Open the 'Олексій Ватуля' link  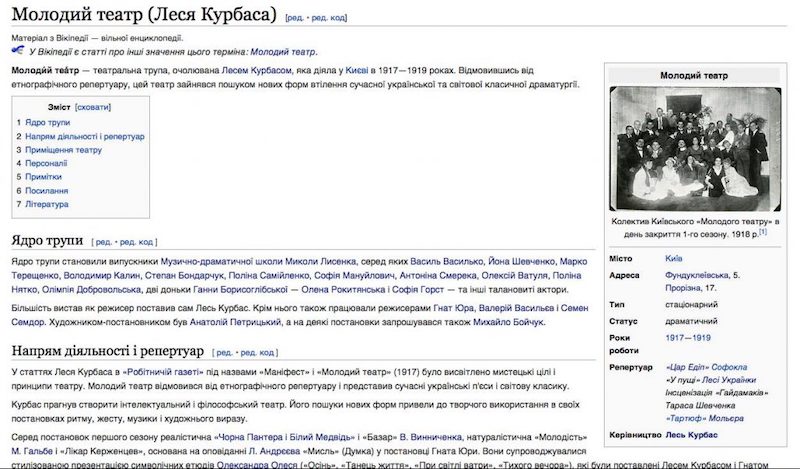pos(515,276)
